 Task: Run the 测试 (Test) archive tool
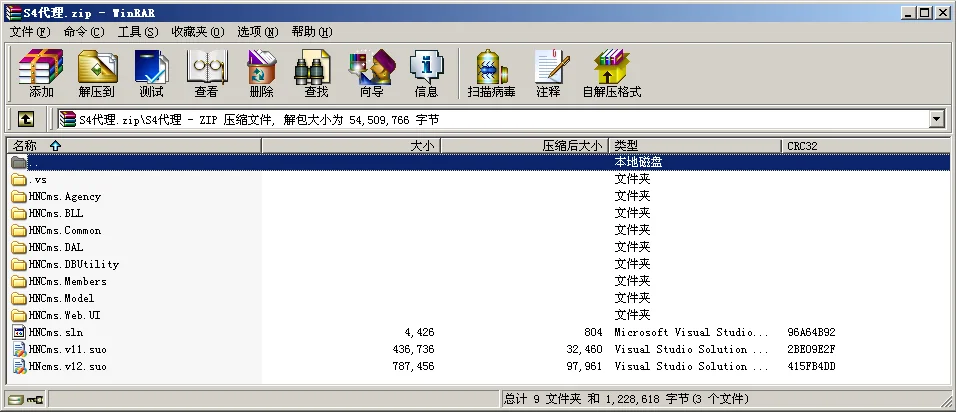(151, 73)
